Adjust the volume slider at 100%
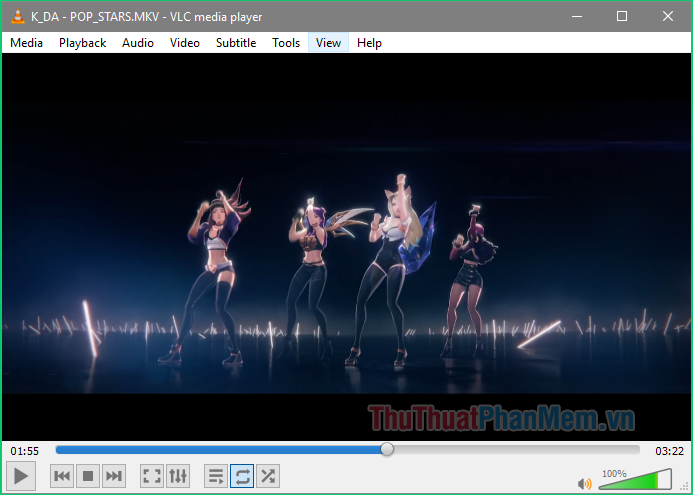 [x=635, y=479]
